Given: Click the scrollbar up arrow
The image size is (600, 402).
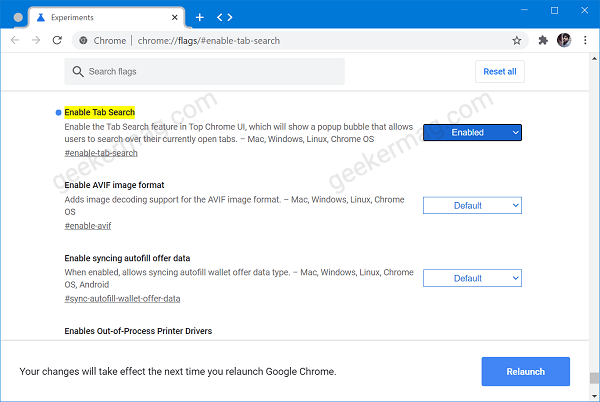Looking at the screenshot, I should (594, 59).
